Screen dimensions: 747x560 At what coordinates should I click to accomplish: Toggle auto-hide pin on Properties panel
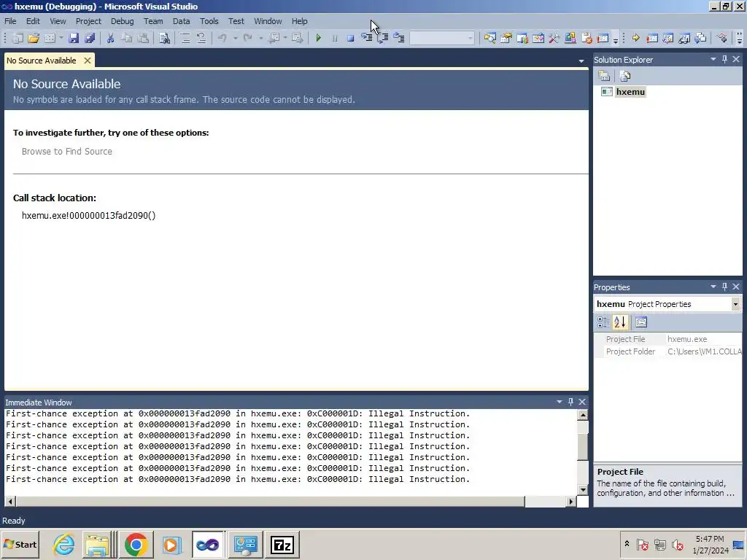(x=724, y=287)
